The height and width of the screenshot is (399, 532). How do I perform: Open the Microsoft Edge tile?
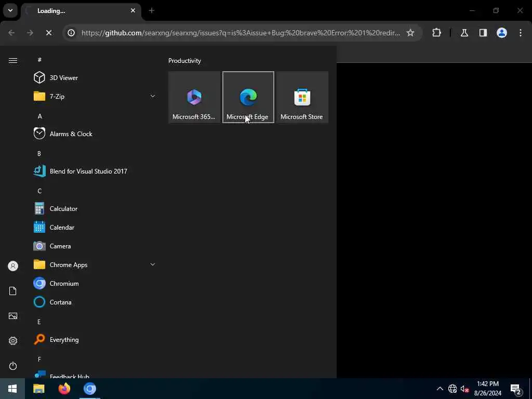[248, 97]
